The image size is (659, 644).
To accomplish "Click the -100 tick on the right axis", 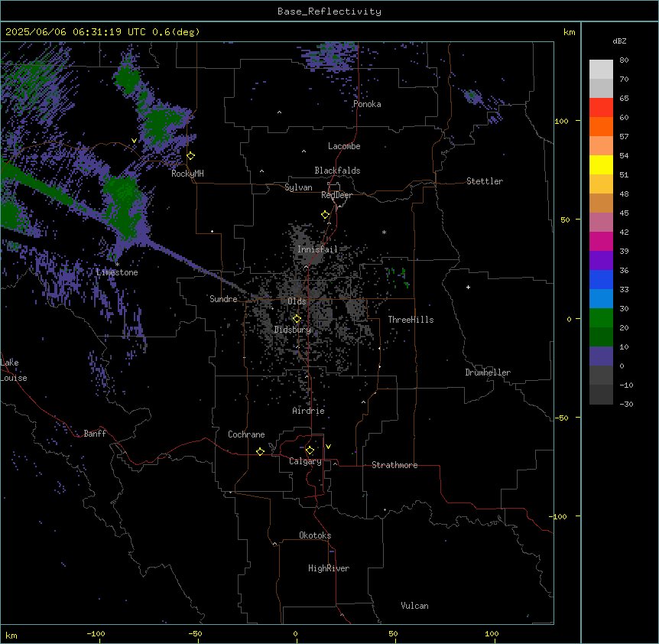I will click(x=558, y=516).
